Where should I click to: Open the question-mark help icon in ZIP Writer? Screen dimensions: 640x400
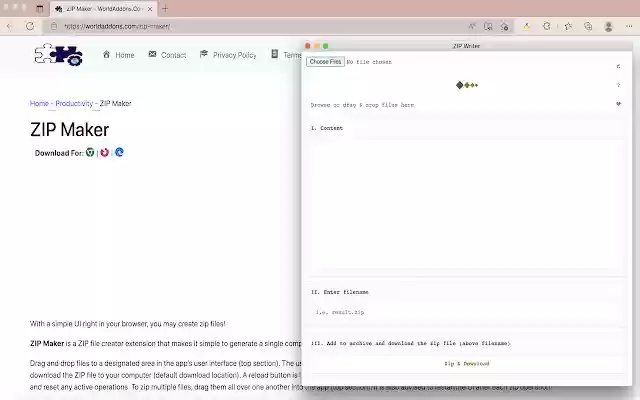618,85
